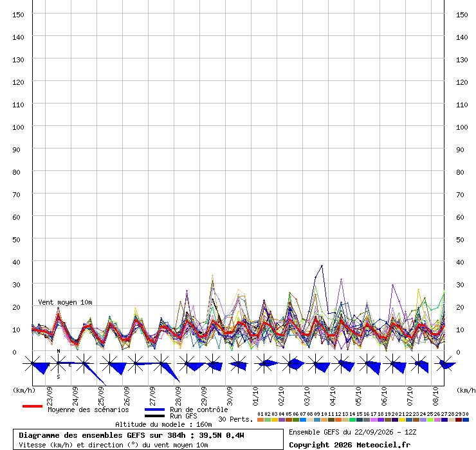Click the Copyright 2026 Meteociel.fr text

[x=349, y=445]
